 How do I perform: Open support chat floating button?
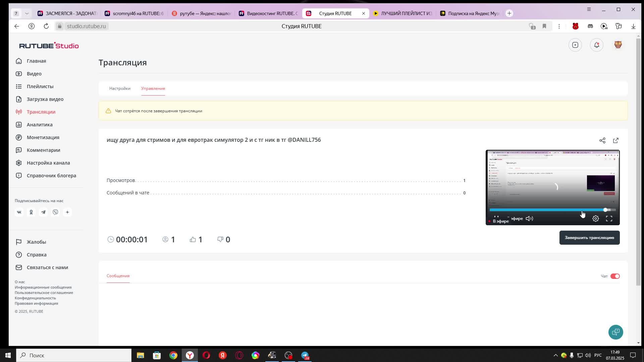pyautogui.click(x=615, y=332)
